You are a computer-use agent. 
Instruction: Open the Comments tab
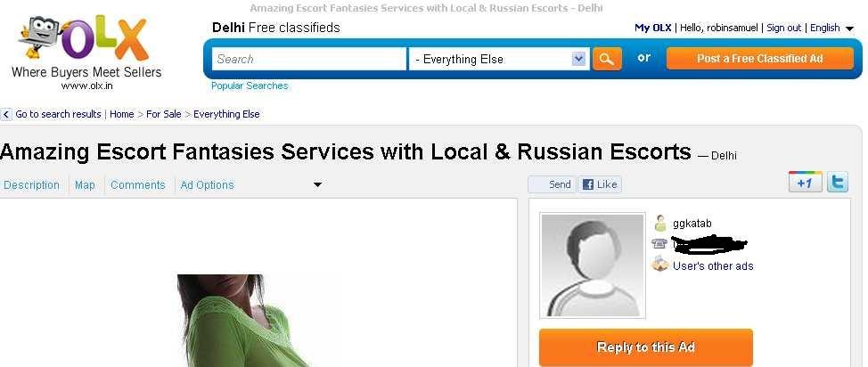(138, 185)
